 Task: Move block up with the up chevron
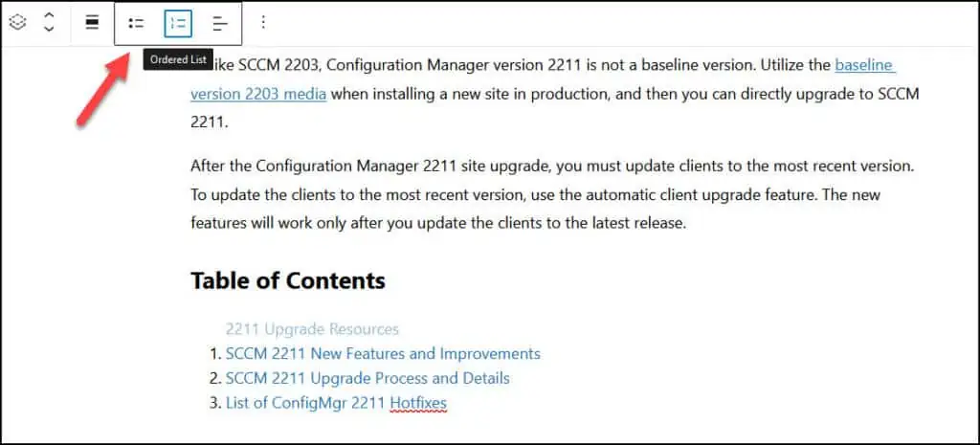coord(49,16)
